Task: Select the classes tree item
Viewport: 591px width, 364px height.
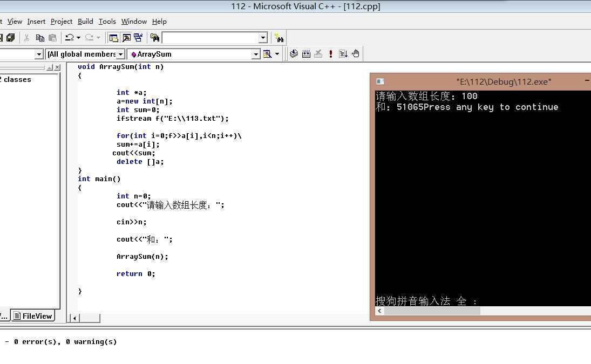Action: [17, 79]
